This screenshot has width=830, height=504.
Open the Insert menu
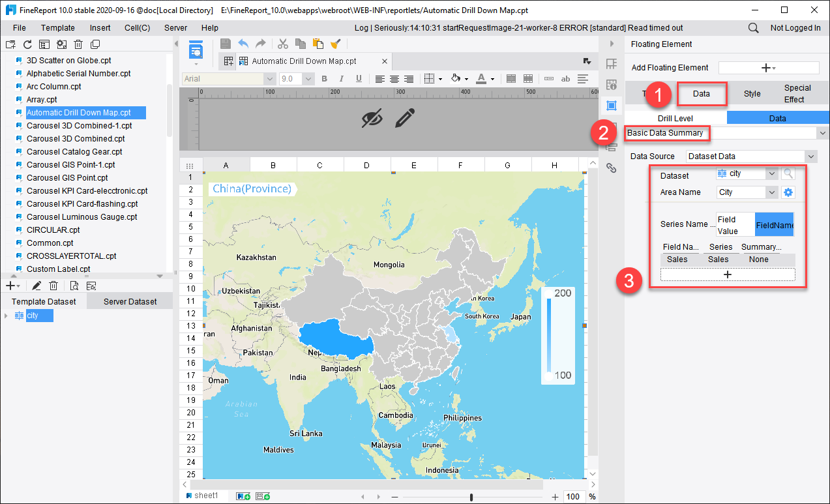100,28
